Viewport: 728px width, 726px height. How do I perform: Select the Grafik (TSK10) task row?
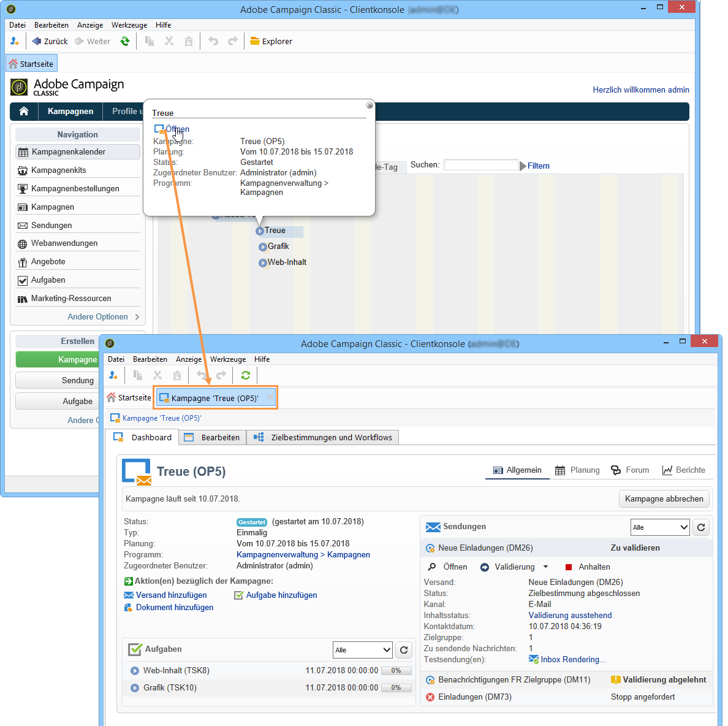tap(269, 688)
